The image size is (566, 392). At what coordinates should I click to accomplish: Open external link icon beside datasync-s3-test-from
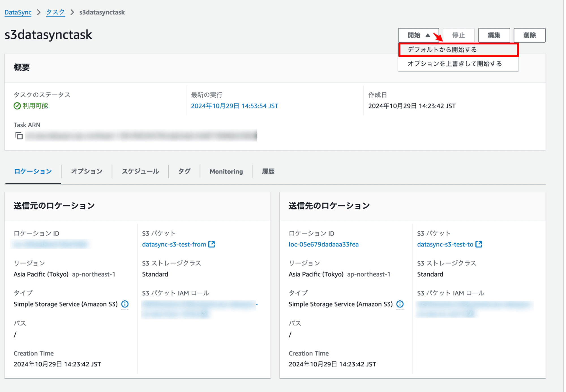(x=212, y=244)
